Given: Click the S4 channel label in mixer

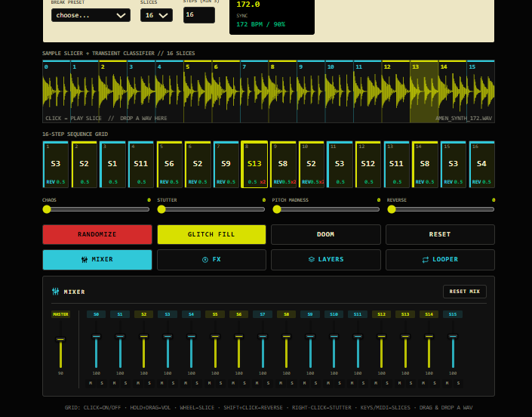Looking at the screenshot, I should [x=192, y=314].
